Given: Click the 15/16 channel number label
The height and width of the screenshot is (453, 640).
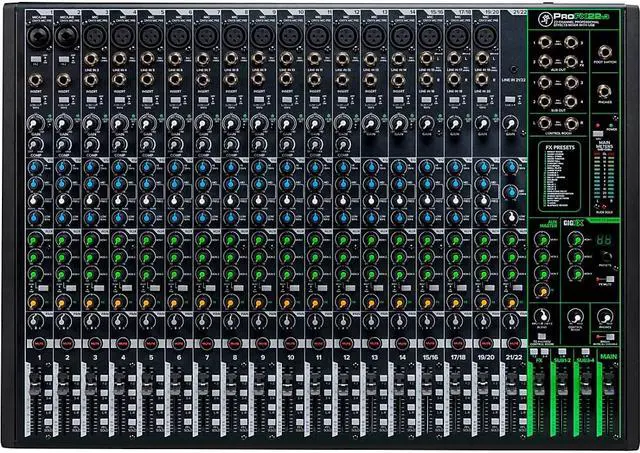Looking at the screenshot, I should [430, 358].
